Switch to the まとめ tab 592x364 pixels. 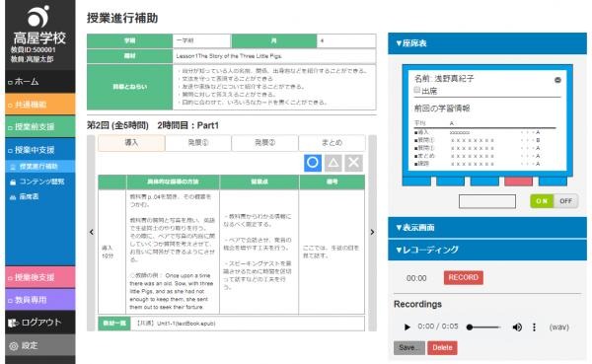click(332, 143)
